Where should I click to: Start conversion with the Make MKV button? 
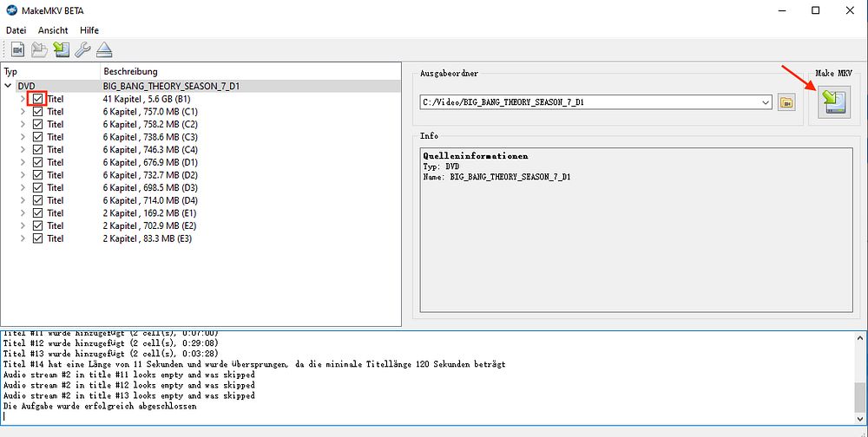(x=834, y=101)
